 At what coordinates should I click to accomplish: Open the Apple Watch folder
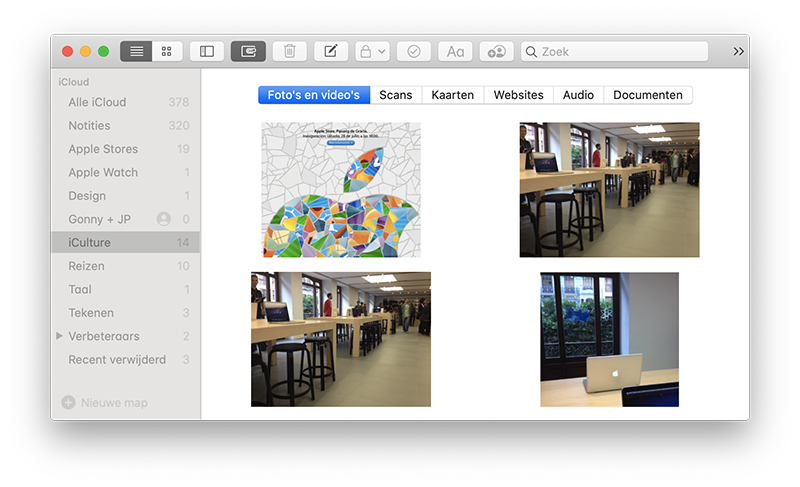pos(126,172)
